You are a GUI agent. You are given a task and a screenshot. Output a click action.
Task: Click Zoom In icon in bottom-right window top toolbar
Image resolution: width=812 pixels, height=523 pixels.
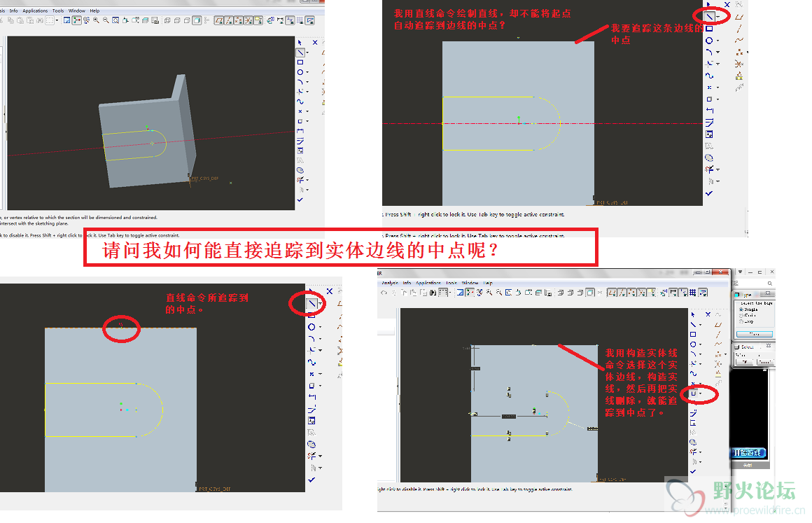click(x=489, y=293)
